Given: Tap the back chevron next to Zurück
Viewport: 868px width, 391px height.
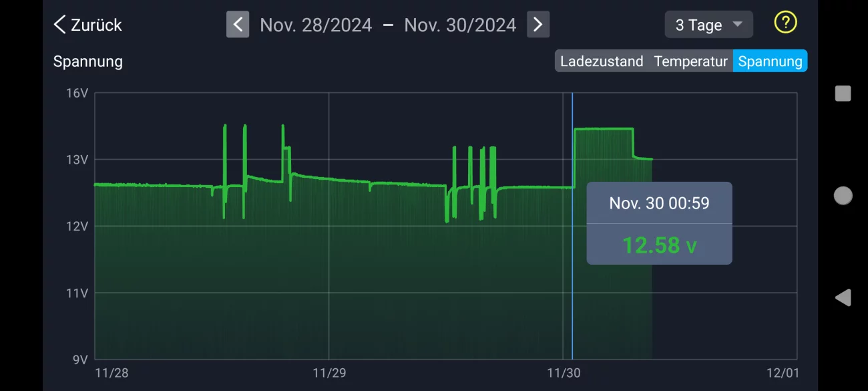Looking at the screenshot, I should [59, 25].
